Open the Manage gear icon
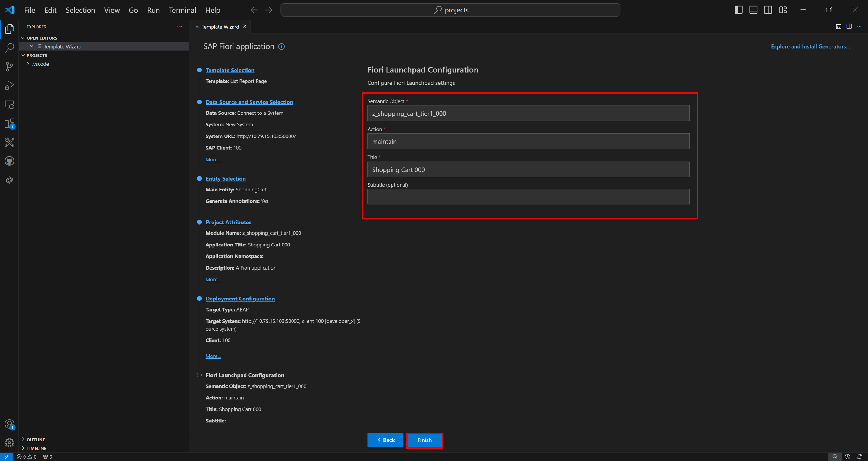 point(9,442)
